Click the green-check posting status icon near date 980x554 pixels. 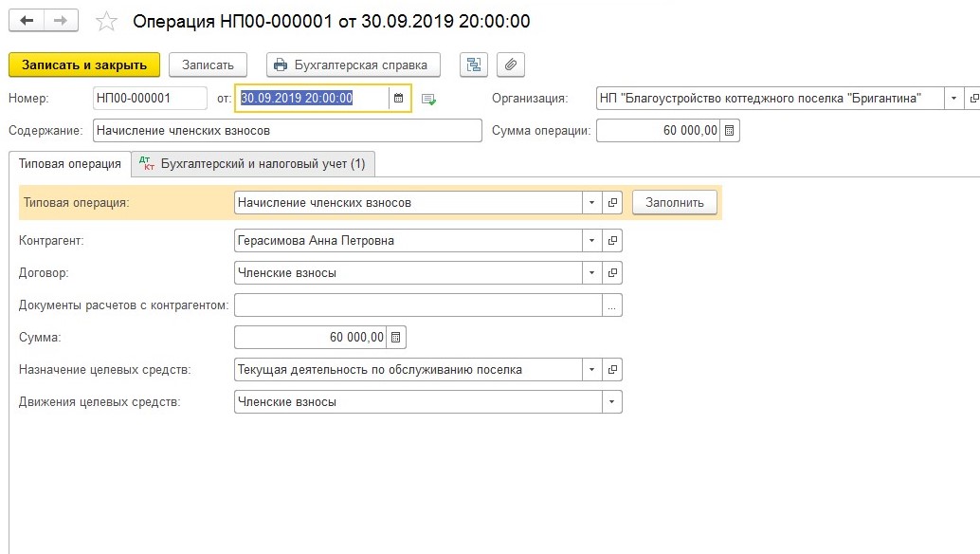[x=428, y=99]
